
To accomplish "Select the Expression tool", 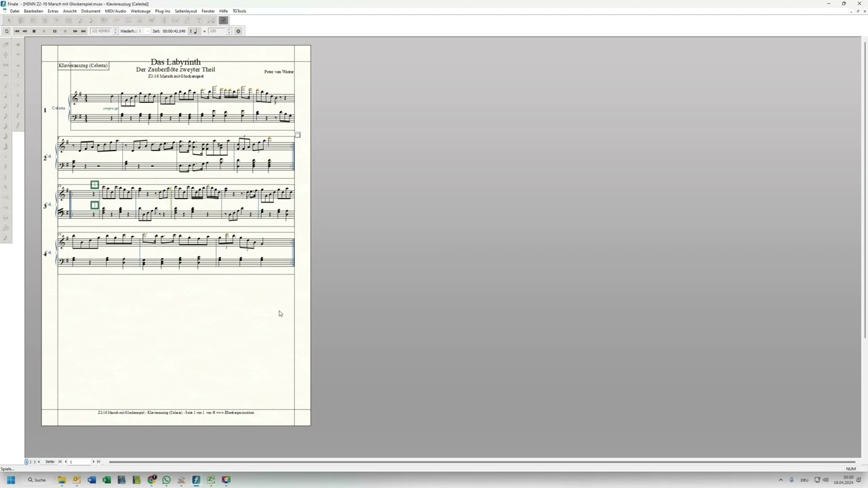I will pos(152,20).
